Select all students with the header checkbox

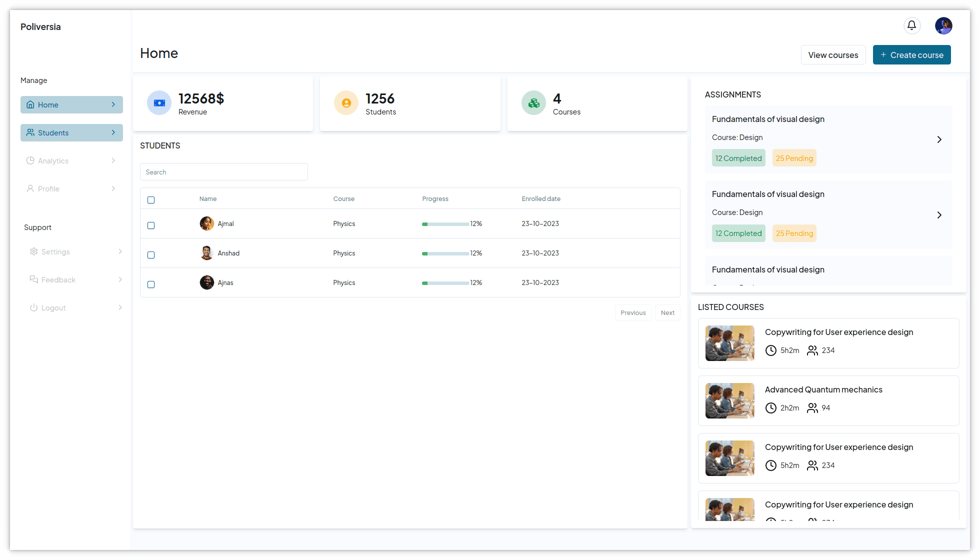[x=151, y=200]
